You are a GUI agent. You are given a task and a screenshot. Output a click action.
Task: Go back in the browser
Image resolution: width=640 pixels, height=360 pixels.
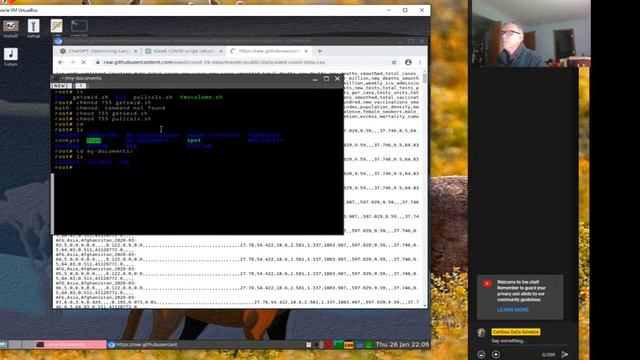61,62
